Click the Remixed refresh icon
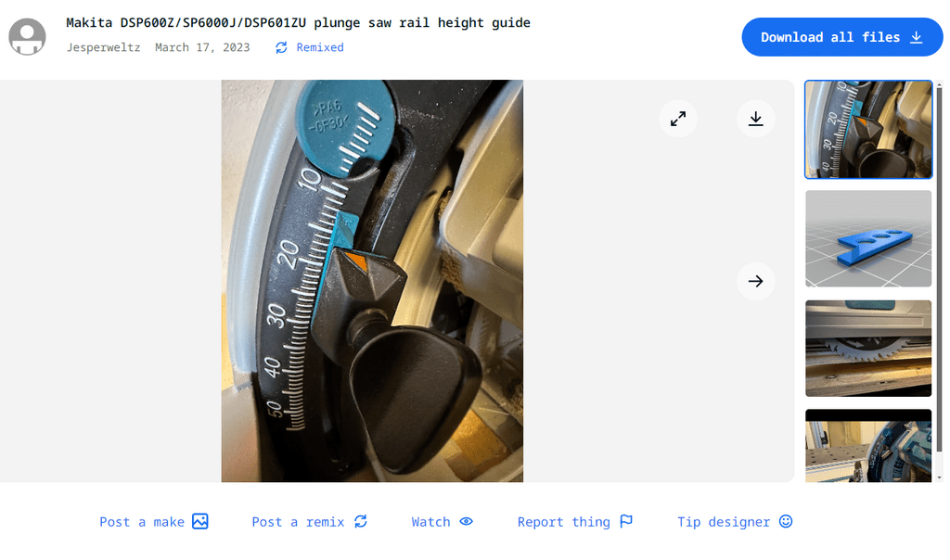950x560 pixels. point(281,47)
